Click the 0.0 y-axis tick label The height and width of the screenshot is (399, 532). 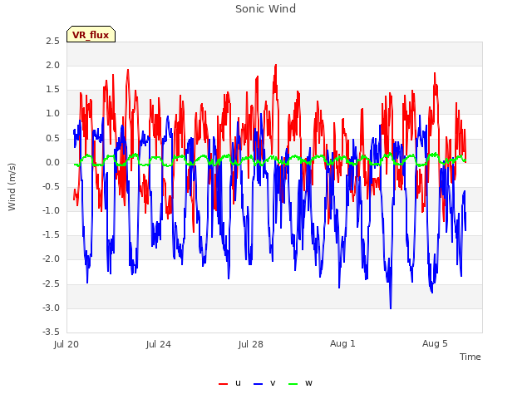(53, 163)
